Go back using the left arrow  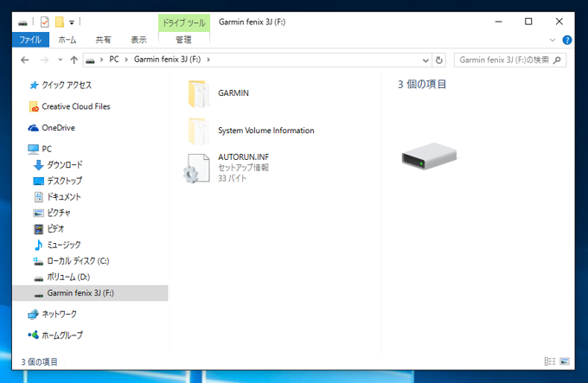25,60
